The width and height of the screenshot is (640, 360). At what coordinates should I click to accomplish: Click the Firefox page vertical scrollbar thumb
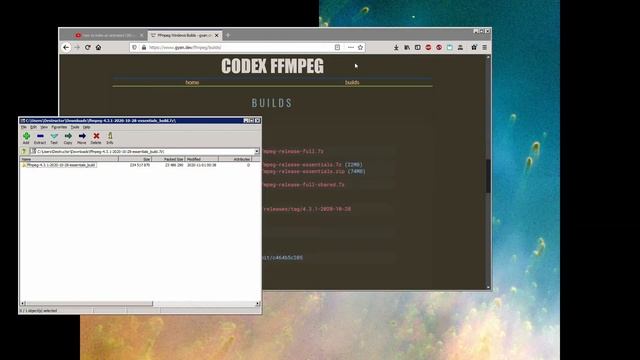click(x=488, y=176)
